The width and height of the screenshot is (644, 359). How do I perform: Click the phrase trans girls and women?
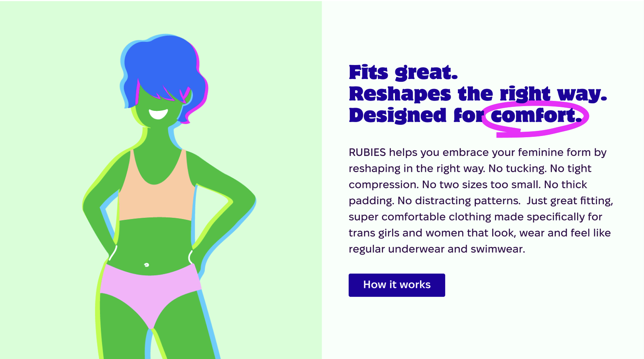click(x=399, y=233)
